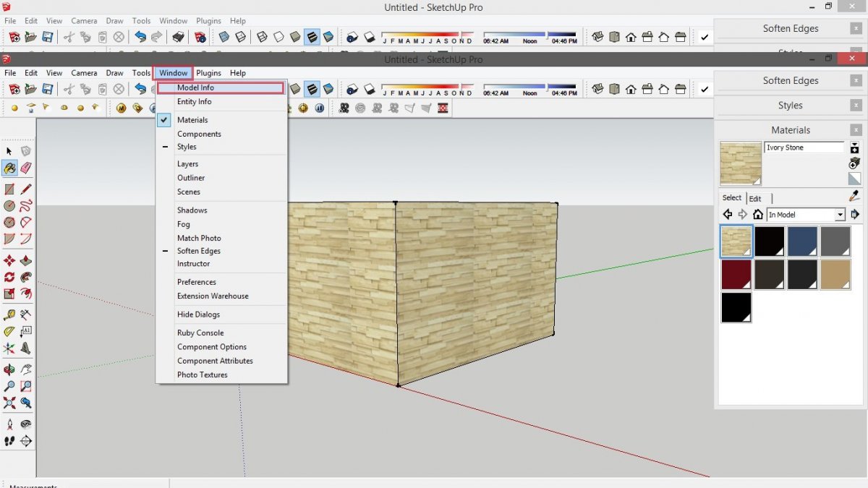Click the Ivory Stone material preview thumbnail
Screen dimensions: 868x488
(x=739, y=162)
